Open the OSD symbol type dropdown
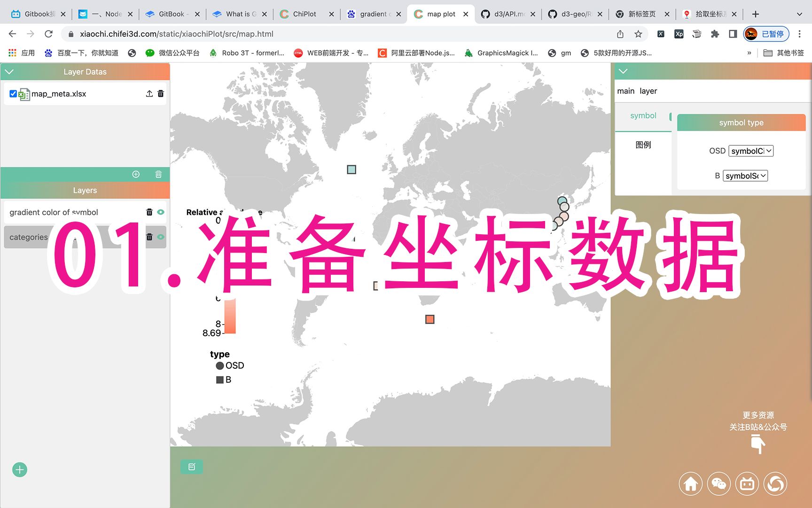 [x=751, y=151]
